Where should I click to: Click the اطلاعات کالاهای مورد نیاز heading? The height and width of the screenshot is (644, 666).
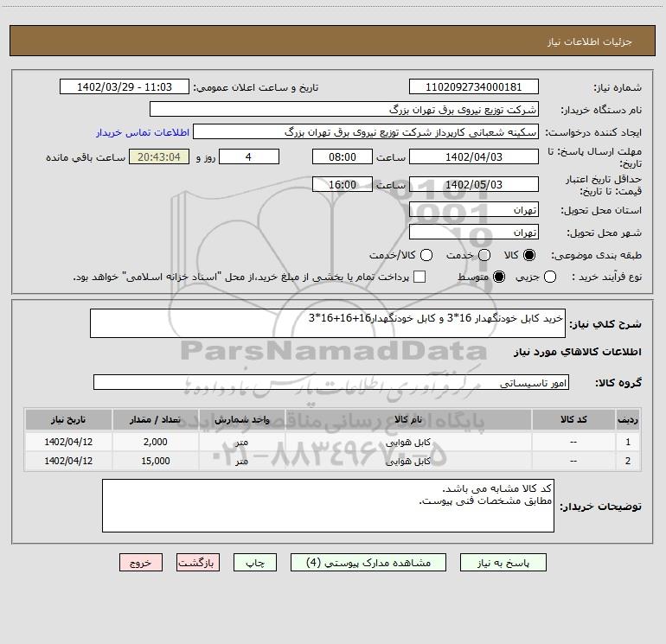pyautogui.click(x=578, y=352)
